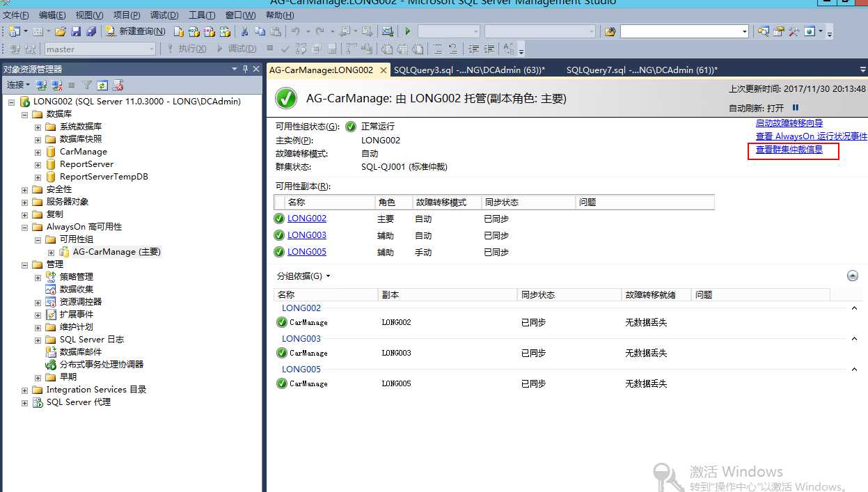The width and height of the screenshot is (868, 492).
Task: Expand the CarManage database node
Action: coord(38,152)
